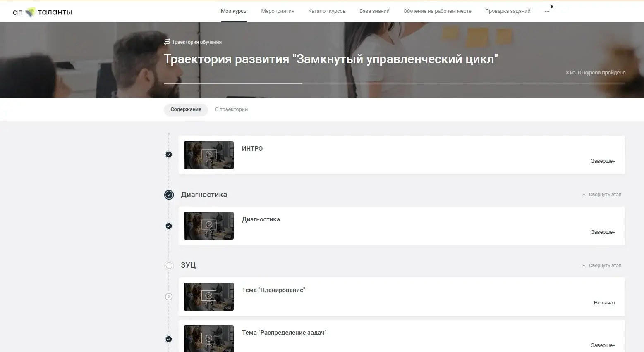
Task: Open the Тема "Планирование" thumbnail
Action: pos(209,297)
